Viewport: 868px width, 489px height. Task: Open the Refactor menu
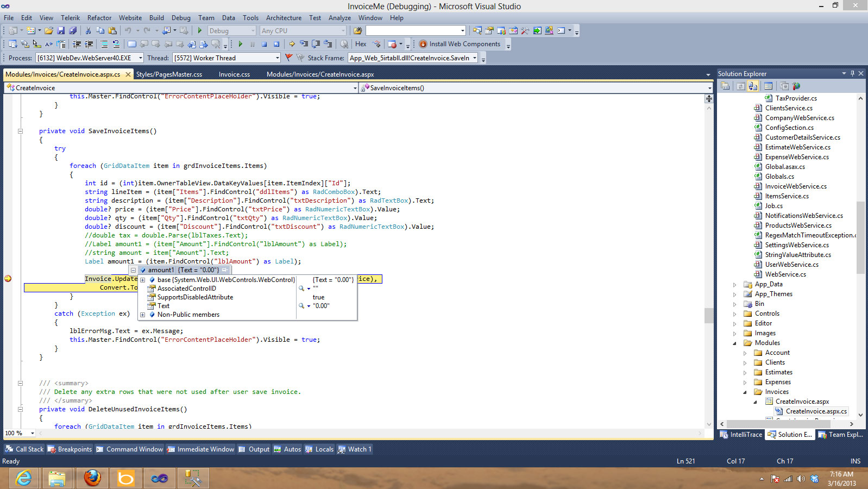[x=99, y=18]
